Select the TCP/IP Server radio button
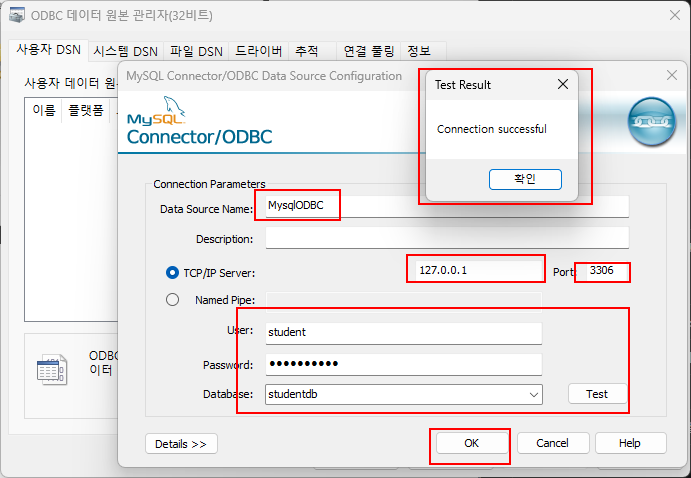Screen dimensions: 691x478 click(x=172, y=273)
